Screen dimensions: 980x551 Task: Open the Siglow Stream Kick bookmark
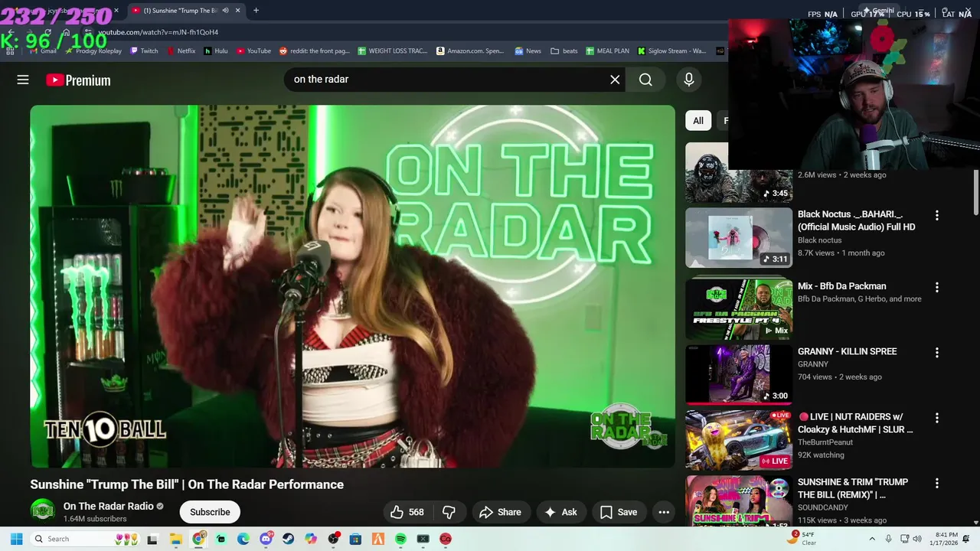click(x=671, y=51)
